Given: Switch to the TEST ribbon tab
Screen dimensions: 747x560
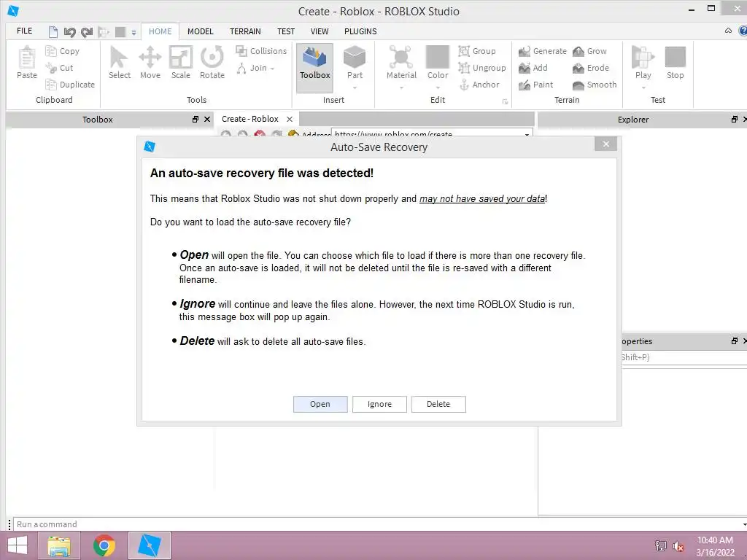Looking at the screenshot, I should (x=286, y=31).
